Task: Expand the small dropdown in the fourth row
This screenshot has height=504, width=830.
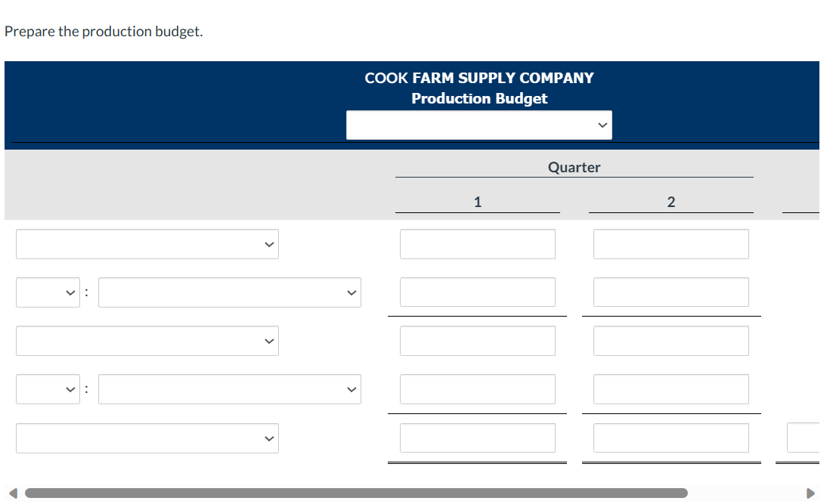Action: [x=48, y=388]
